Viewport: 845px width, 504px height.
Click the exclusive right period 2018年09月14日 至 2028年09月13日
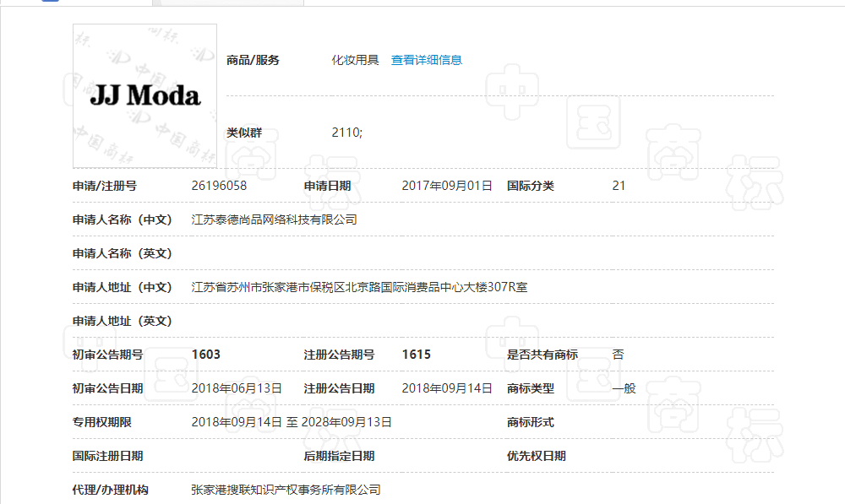click(x=292, y=422)
